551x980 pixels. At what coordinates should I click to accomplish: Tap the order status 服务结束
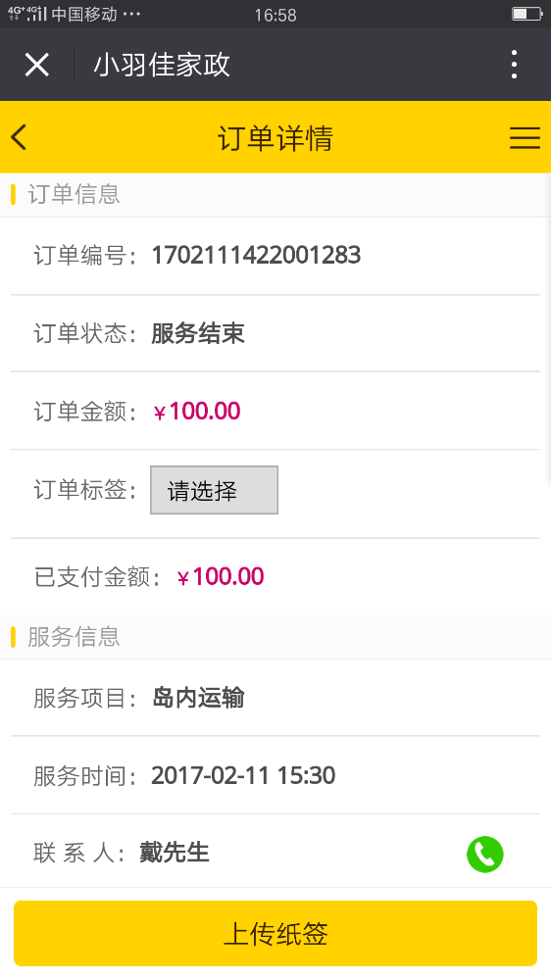click(198, 333)
